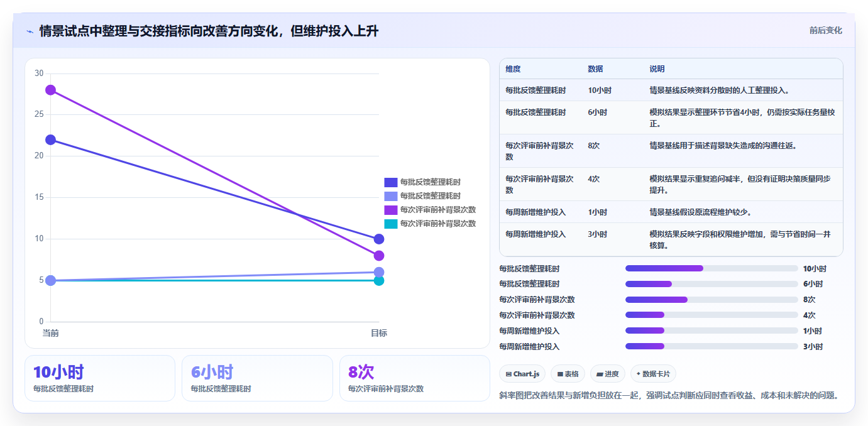Viewport: 868px width, 426px height.
Task: Click the 6小时 cell in the table
Action: (597, 112)
